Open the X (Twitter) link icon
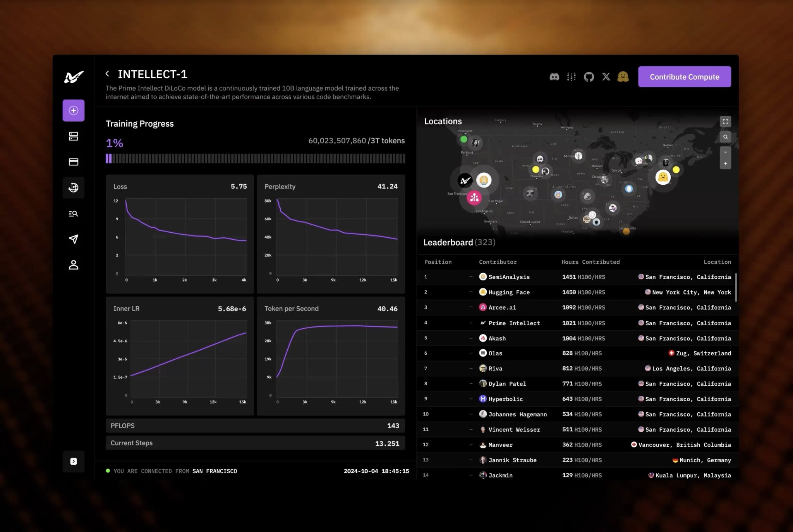Image resolution: width=793 pixels, height=532 pixels. click(x=606, y=77)
